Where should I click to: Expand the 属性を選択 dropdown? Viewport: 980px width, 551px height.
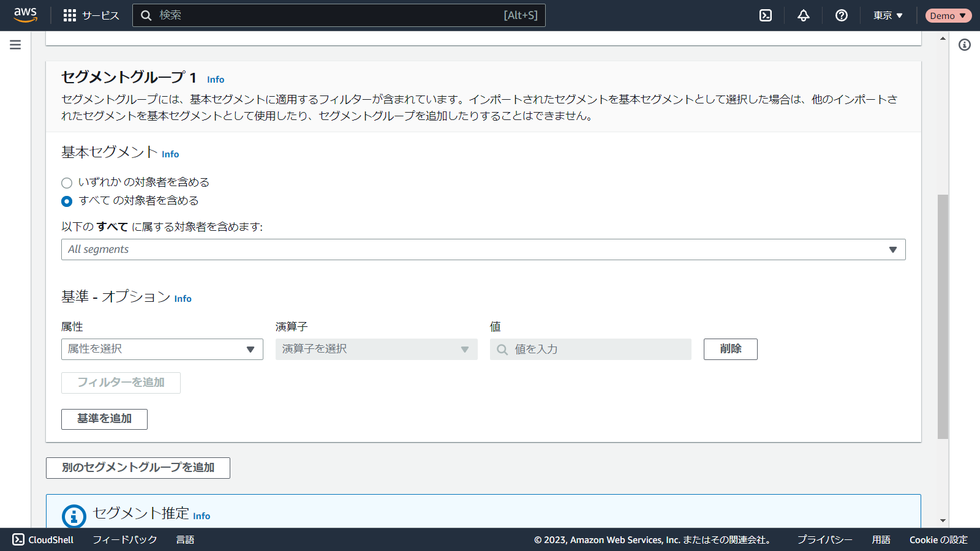(x=162, y=349)
